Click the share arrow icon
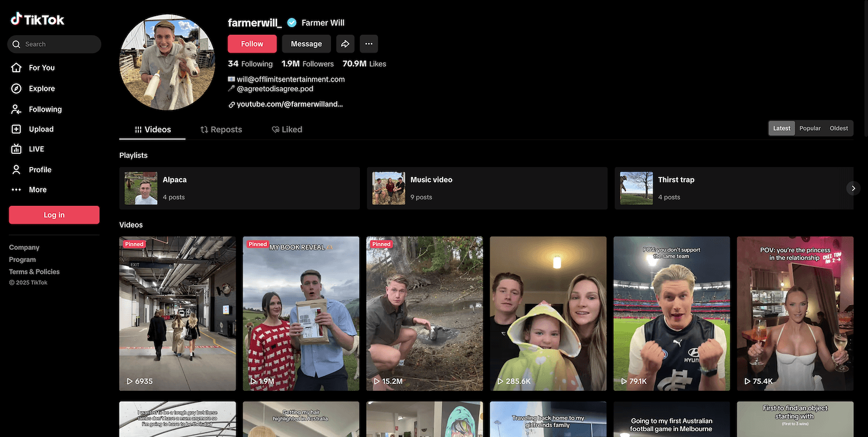Screen dimensions: 868x437 click(345, 44)
